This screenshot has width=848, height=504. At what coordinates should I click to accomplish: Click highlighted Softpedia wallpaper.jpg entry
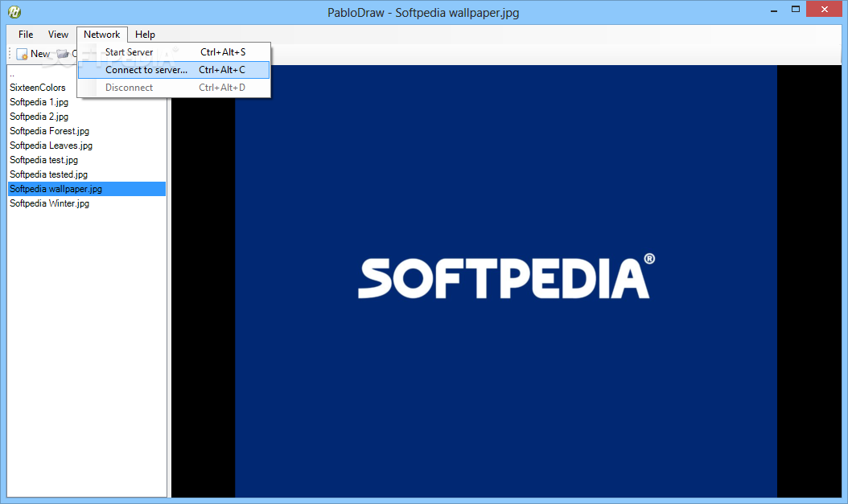[87, 189]
